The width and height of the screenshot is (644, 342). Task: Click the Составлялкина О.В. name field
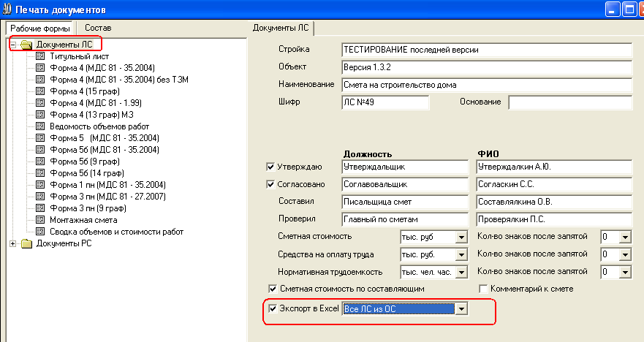pos(554,202)
